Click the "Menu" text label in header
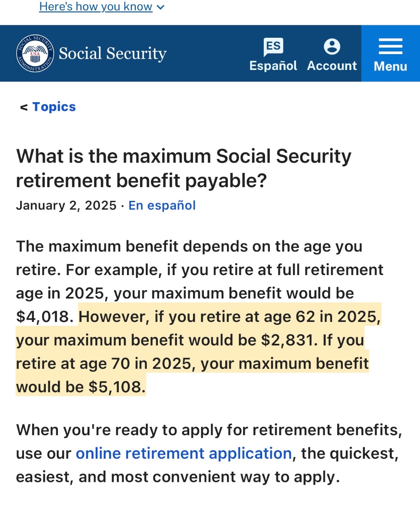Viewport: 420px width, 515px height. [x=390, y=67]
